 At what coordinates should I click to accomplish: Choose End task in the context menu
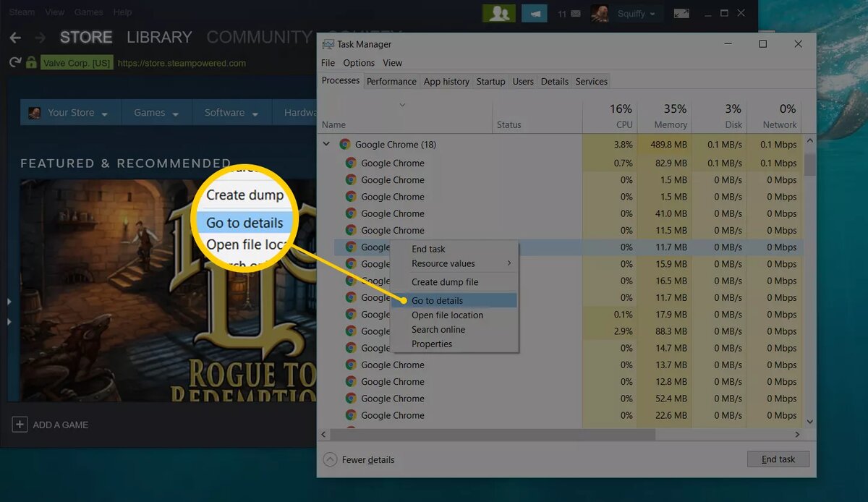(x=454, y=249)
